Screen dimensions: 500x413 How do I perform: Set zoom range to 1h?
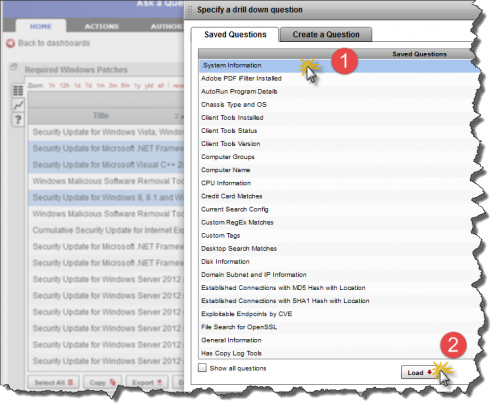click(52, 86)
